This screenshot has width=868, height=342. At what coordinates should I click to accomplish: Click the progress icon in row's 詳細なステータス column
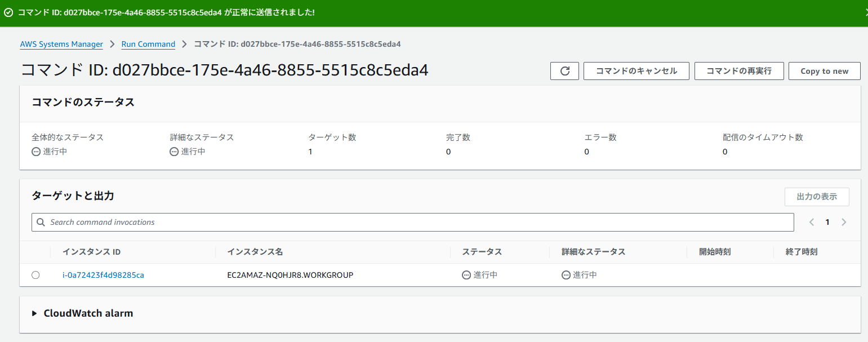pyautogui.click(x=566, y=275)
